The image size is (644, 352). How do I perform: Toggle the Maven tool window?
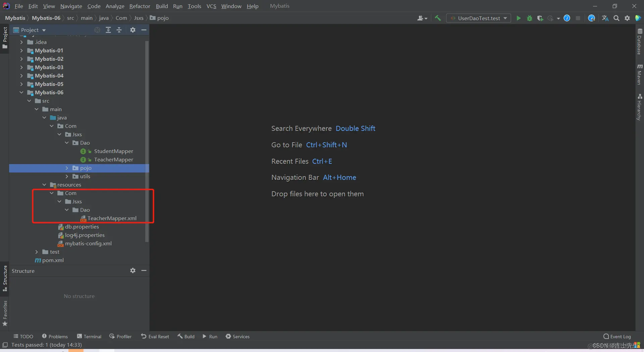point(640,74)
